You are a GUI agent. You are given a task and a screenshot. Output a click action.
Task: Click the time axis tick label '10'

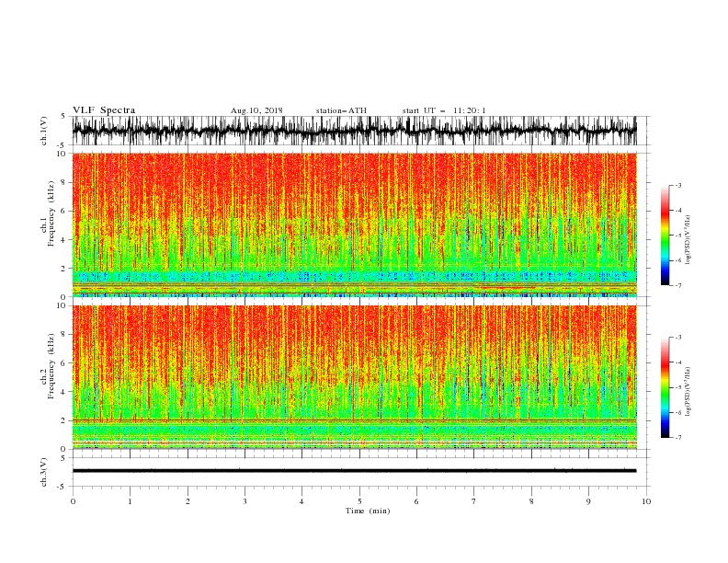(646, 501)
